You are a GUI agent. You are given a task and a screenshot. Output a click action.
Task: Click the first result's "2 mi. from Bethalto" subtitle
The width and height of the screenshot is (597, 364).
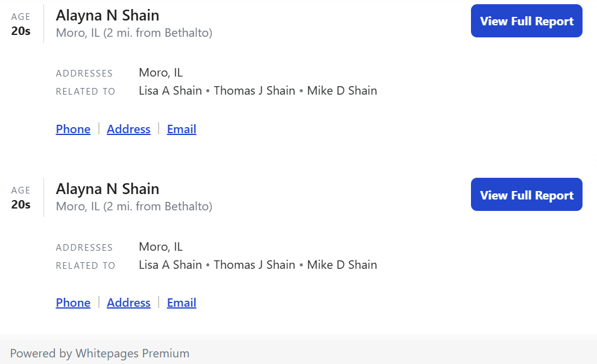pyautogui.click(x=158, y=33)
